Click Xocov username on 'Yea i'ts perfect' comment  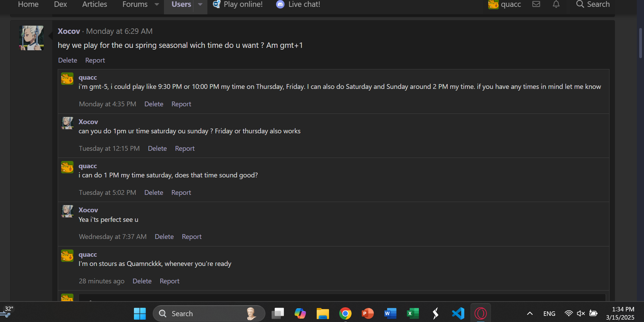pyautogui.click(x=88, y=210)
